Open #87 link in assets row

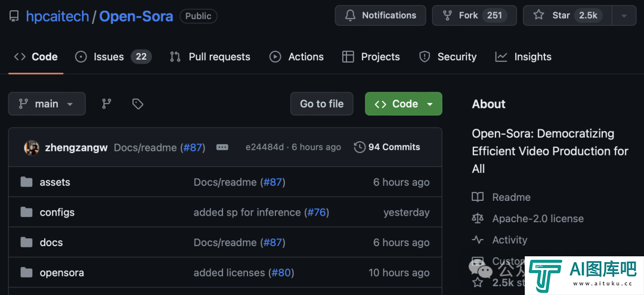[x=273, y=182]
